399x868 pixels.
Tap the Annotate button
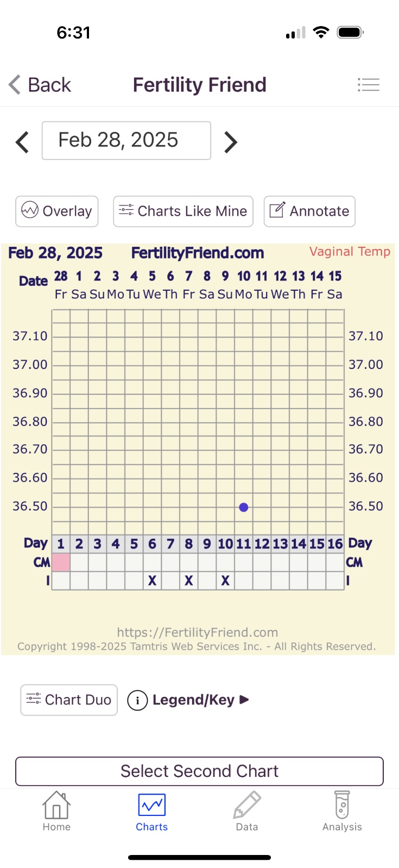pyautogui.click(x=309, y=211)
